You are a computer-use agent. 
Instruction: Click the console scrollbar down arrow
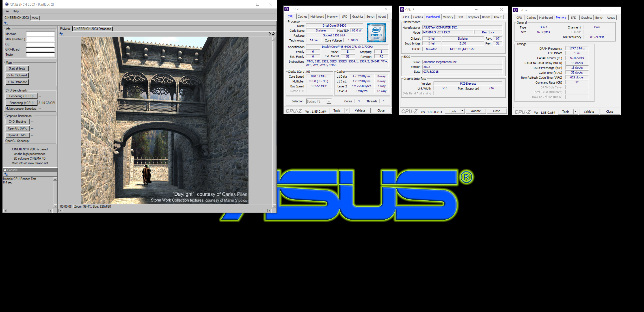tap(55, 206)
